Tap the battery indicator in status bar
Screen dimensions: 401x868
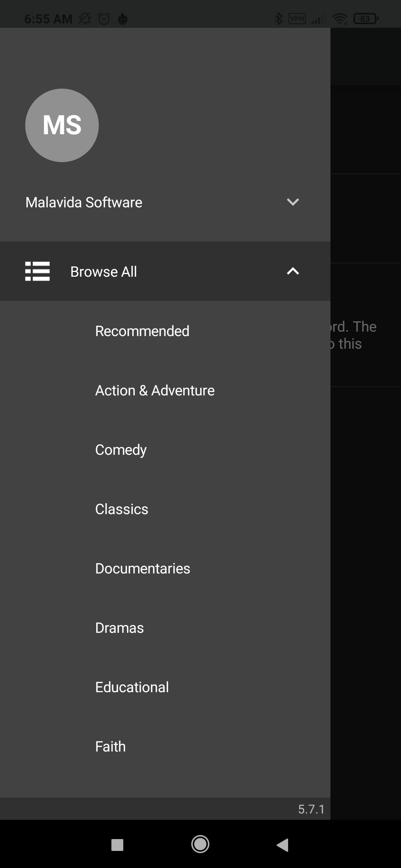pos(366,19)
